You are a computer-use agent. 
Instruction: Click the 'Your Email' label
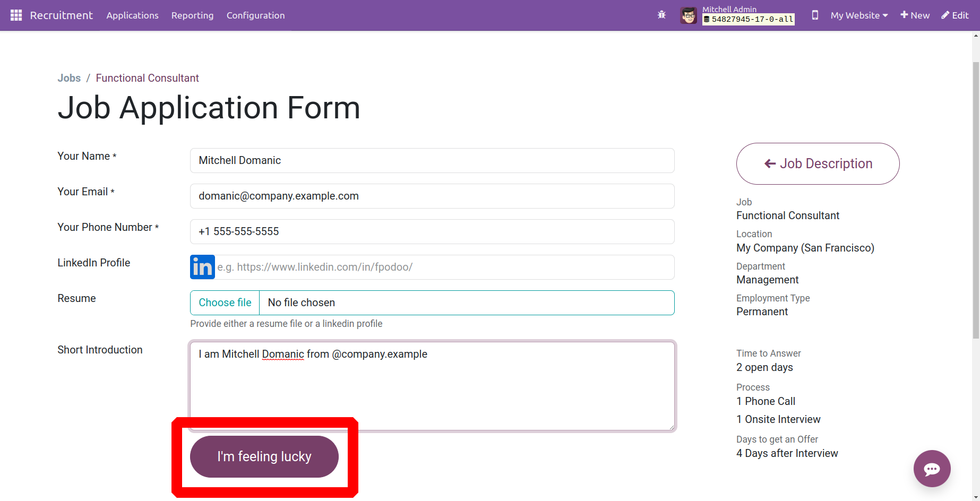pos(86,192)
